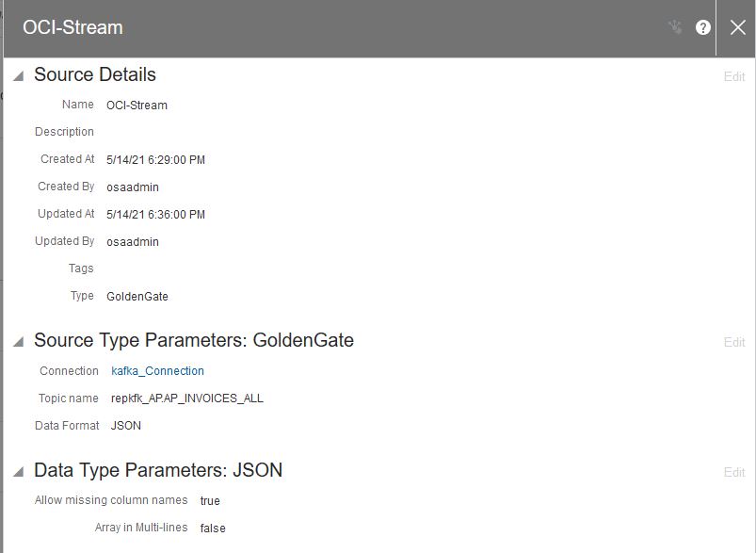The width and height of the screenshot is (756, 553).
Task: Click the Source Type Parameters: GoldenGate heading
Action: [194, 340]
